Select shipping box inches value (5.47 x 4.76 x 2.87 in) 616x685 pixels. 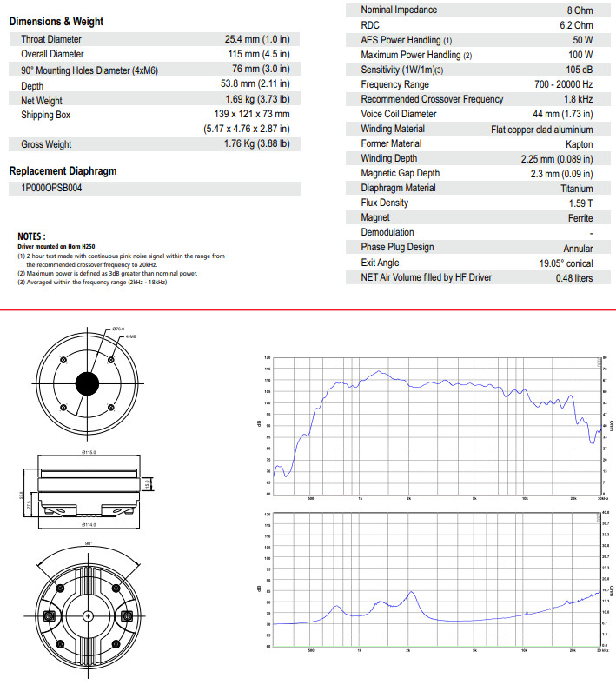point(247,129)
